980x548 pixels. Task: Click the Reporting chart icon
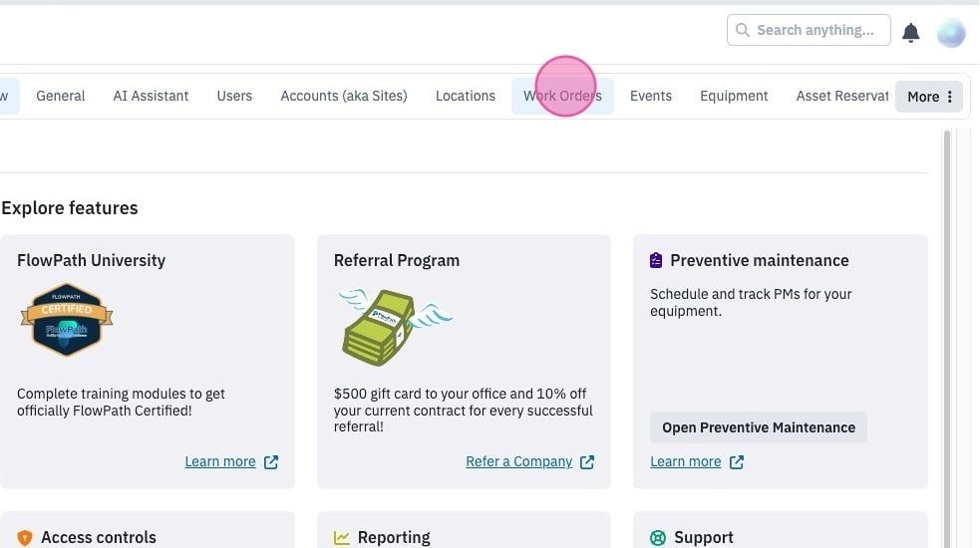(341, 537)
